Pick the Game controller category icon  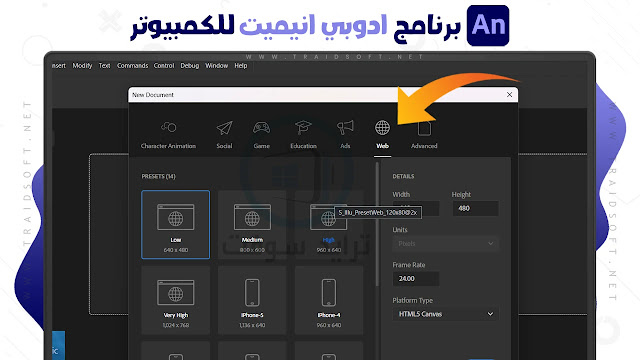pos(261,128)
